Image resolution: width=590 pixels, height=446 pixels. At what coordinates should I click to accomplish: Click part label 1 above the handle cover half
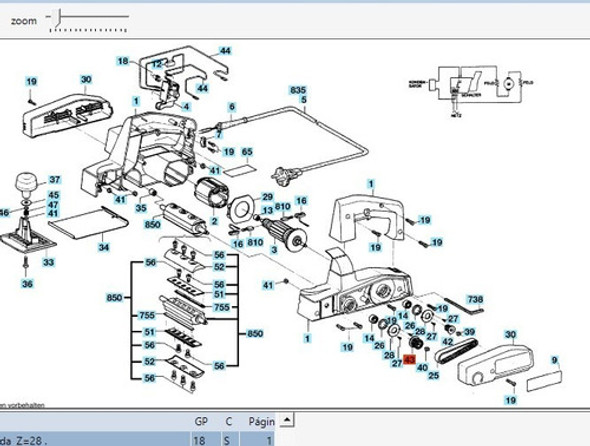(x=371, y=184)
